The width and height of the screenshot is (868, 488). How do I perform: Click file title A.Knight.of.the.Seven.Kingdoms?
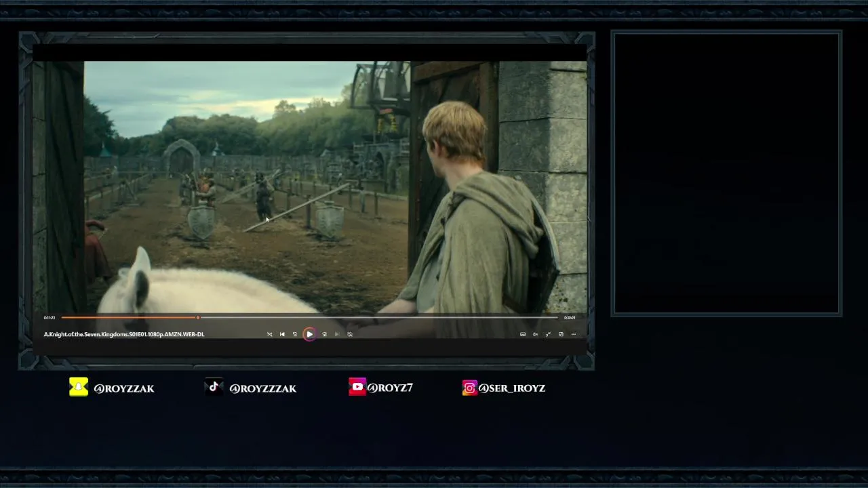(124, 334)
